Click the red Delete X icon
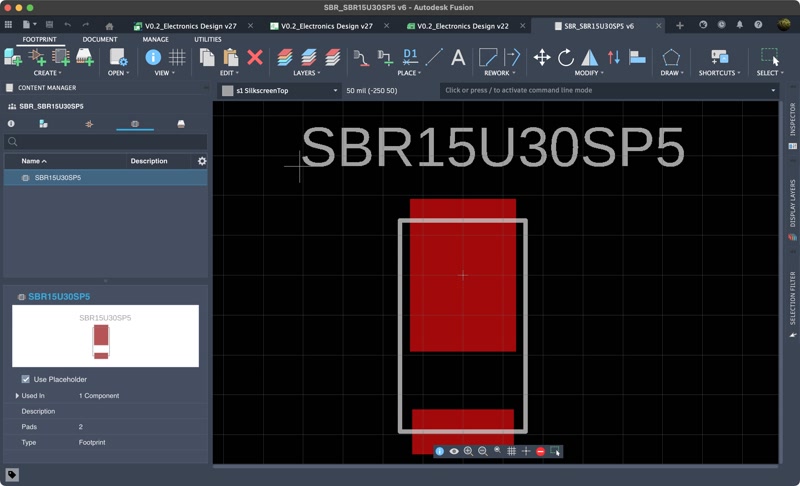Screen dimensions: 800x486 [255, 58]
